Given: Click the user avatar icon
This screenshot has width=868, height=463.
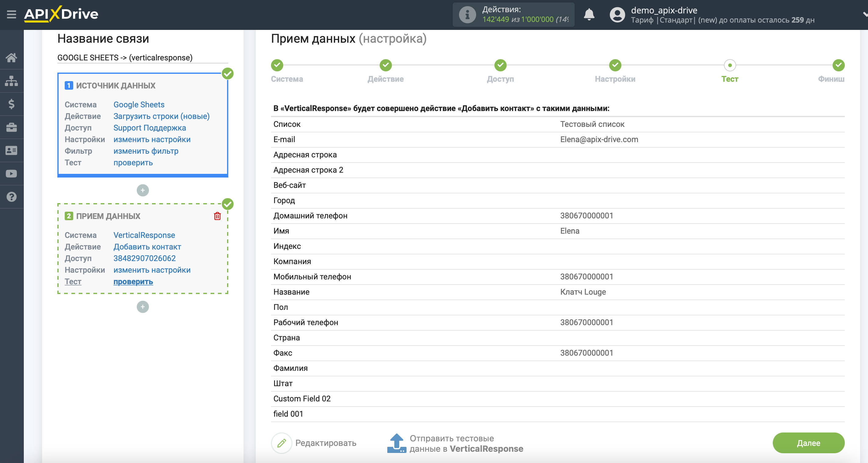Looking at the screenshot, I should (x=617, y=14).
